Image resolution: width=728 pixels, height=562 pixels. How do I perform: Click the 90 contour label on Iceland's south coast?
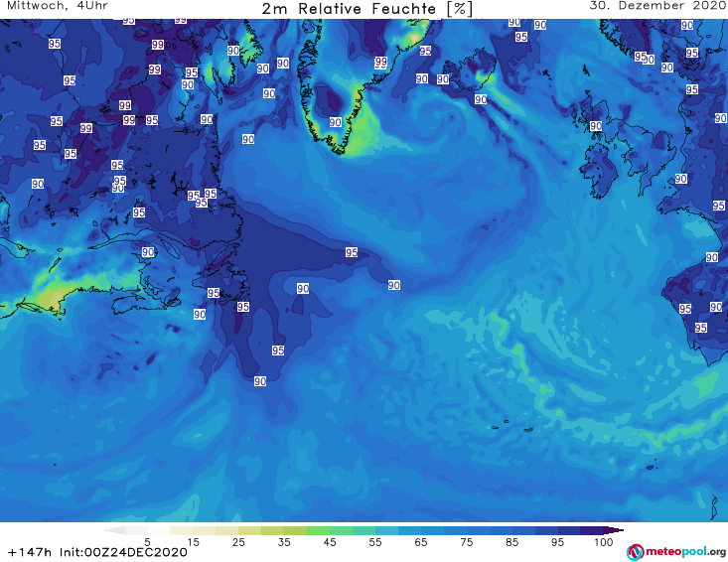coord(481,99)
